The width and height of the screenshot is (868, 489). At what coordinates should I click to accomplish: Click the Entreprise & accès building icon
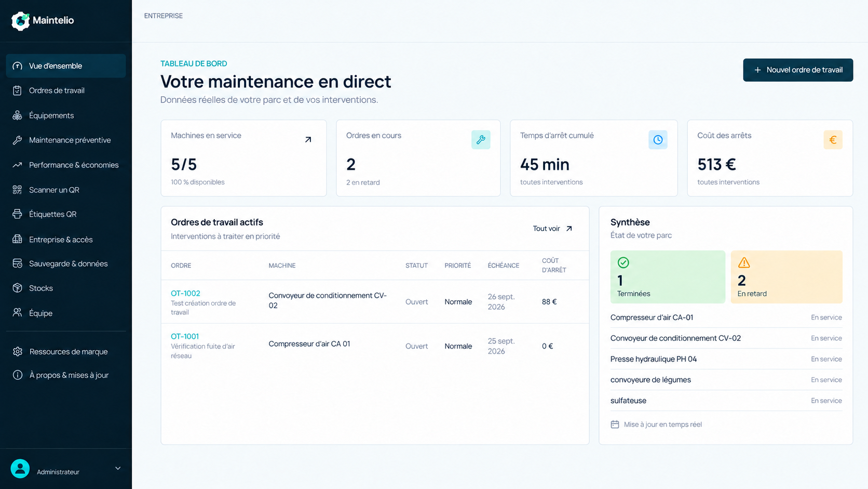click(x=18, y=239)
